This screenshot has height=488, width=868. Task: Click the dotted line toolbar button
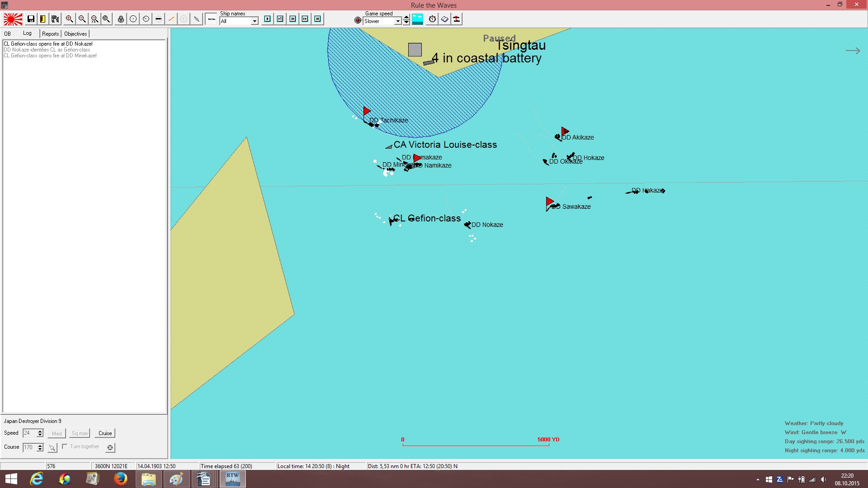(x=211, y=19)
